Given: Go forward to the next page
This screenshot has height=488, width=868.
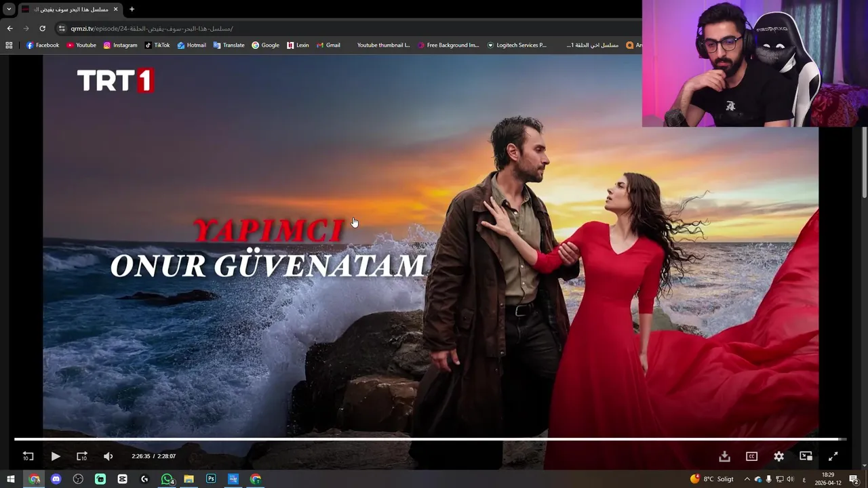Looking at the screenshot, I should coord(26,28).
